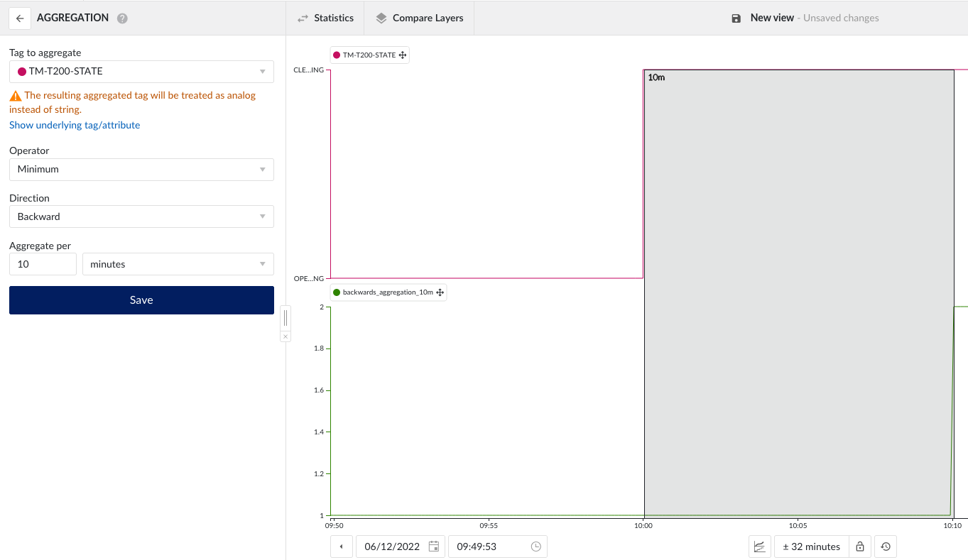Open the Tag to aggregate dropdown
Screen dimensions: 968x560
tap(141, 72)
